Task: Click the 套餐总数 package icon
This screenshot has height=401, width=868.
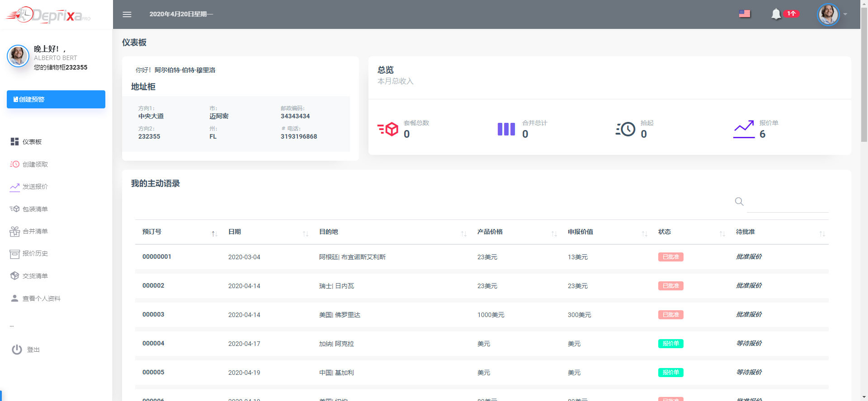Action: [x=388, y=129]
